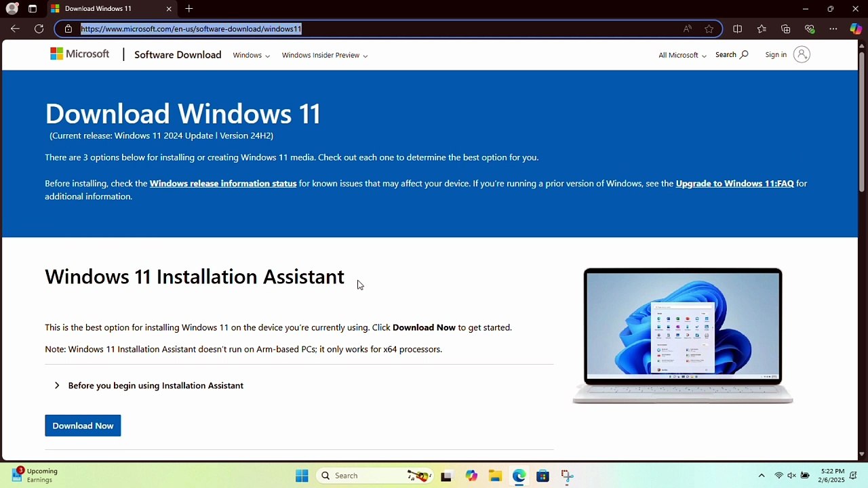Switch to Microsoft Edge on taskbar

pyautogui.click(x=519, y=476)
